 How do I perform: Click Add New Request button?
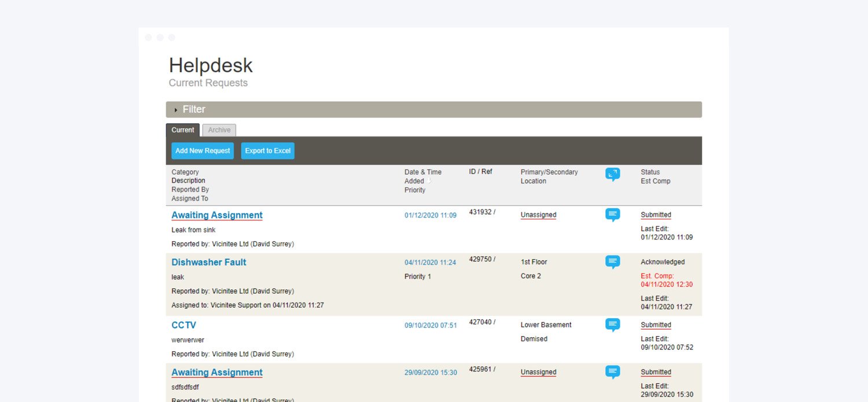(203, 151)
